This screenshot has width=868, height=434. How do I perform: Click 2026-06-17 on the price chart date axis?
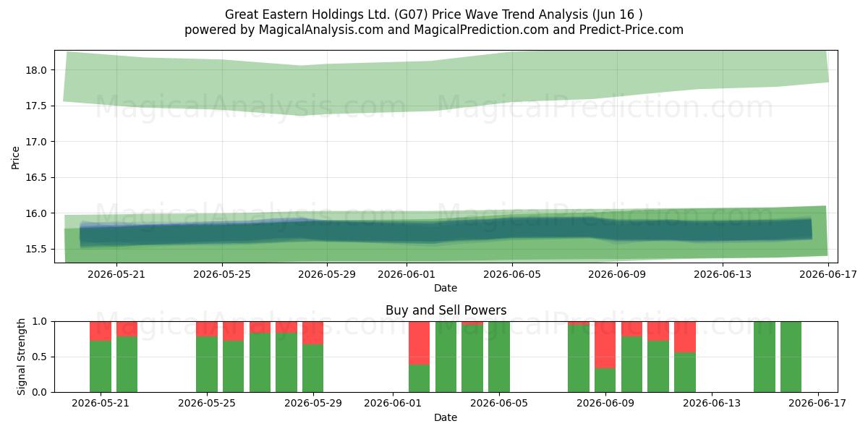click(x=828, y=274)
